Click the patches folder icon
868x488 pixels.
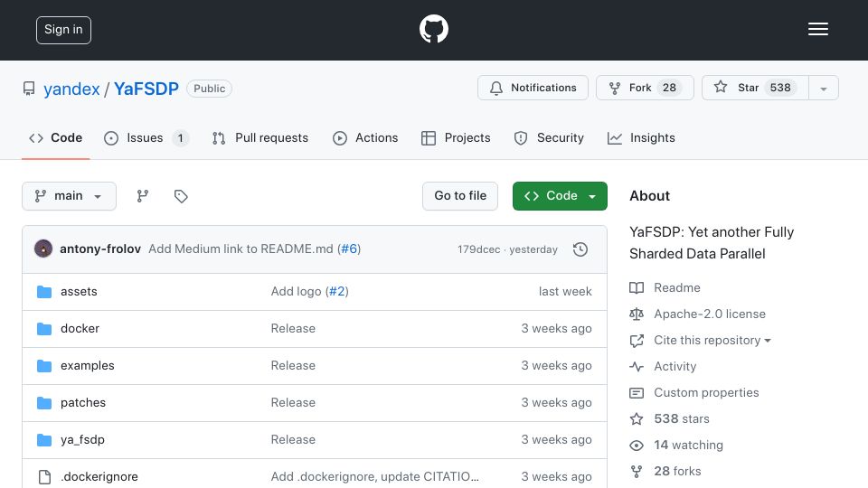(44, 403)
